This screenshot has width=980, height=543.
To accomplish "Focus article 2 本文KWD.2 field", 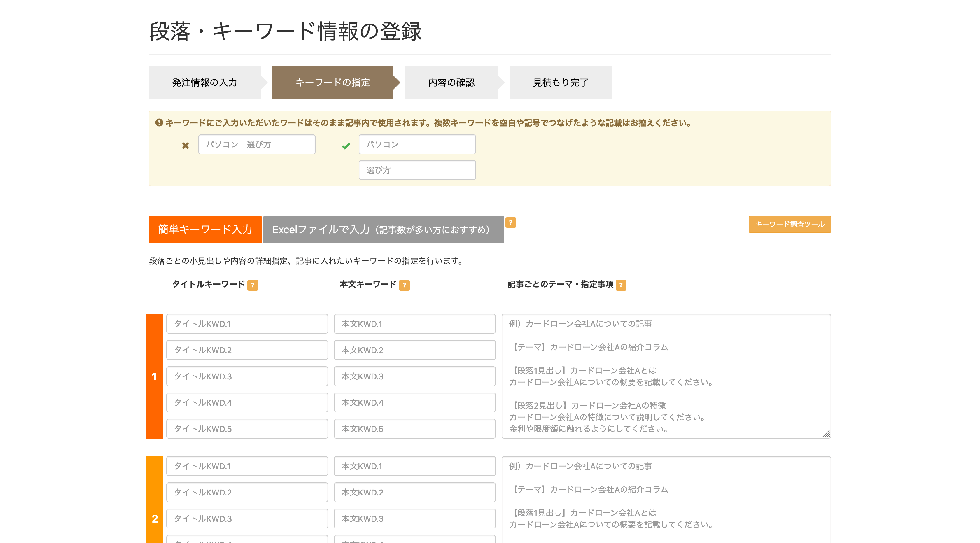I will coord(415,492).
